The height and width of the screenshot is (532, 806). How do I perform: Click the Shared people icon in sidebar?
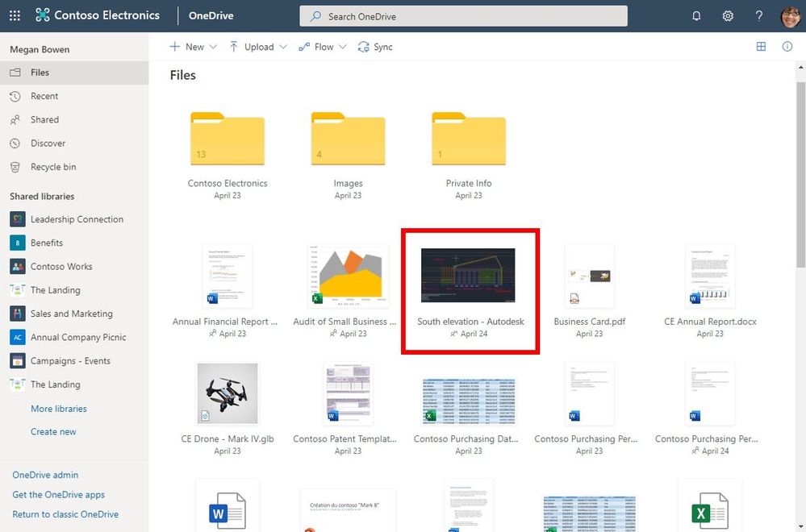coord(15,119)
